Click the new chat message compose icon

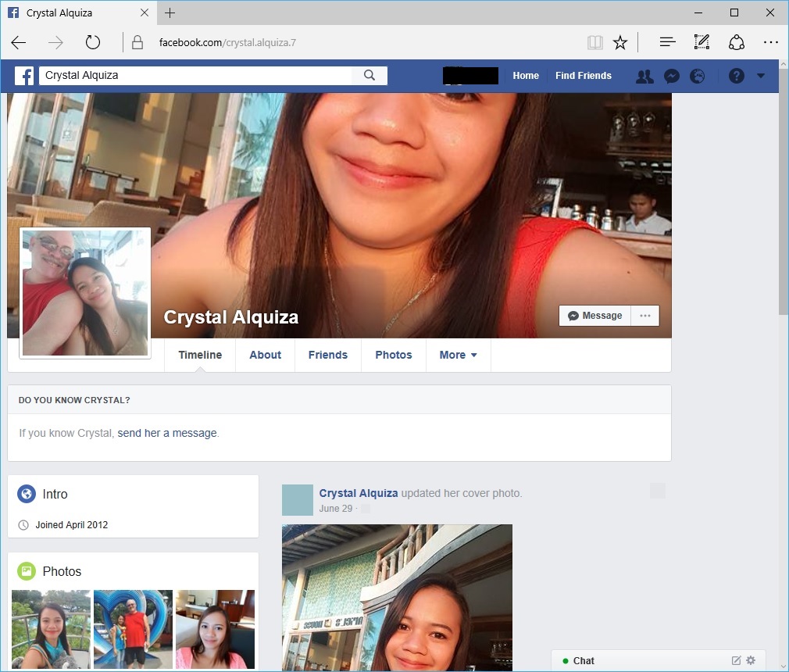pos(736,660)
